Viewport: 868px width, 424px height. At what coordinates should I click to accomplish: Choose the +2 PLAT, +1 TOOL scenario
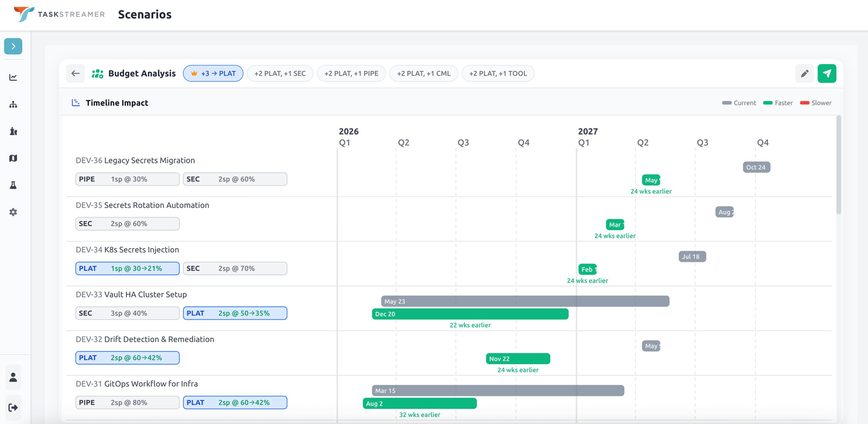498,73
